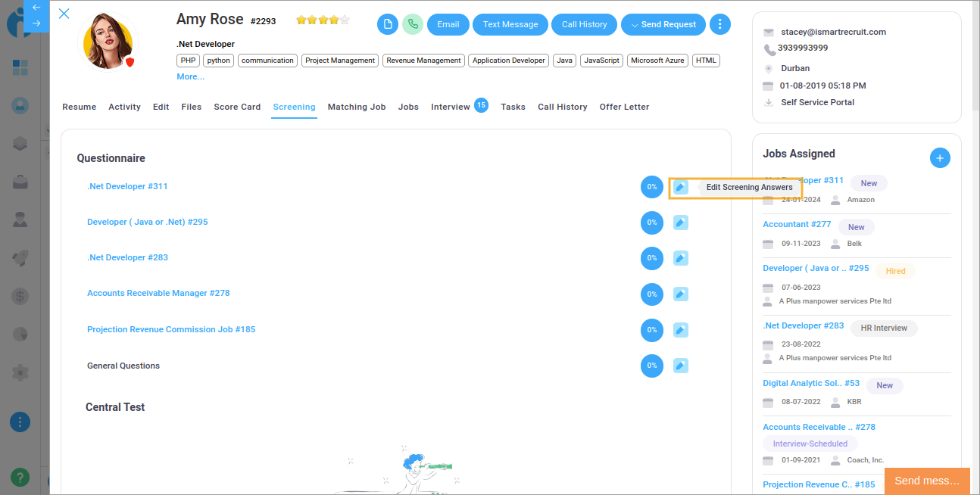Click the Text Message button

pos(510,24)
